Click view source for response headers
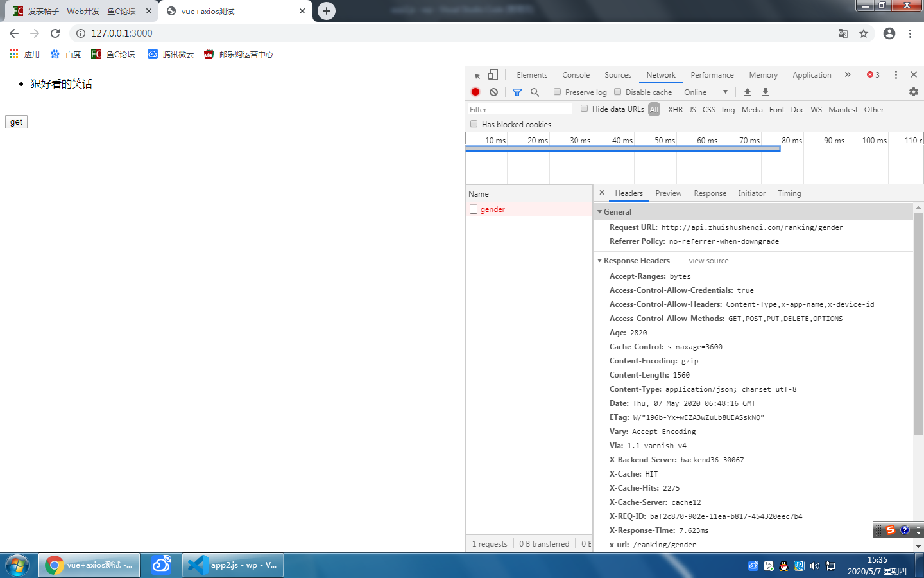This screenshot has width=924, height=578. [708, 261]
